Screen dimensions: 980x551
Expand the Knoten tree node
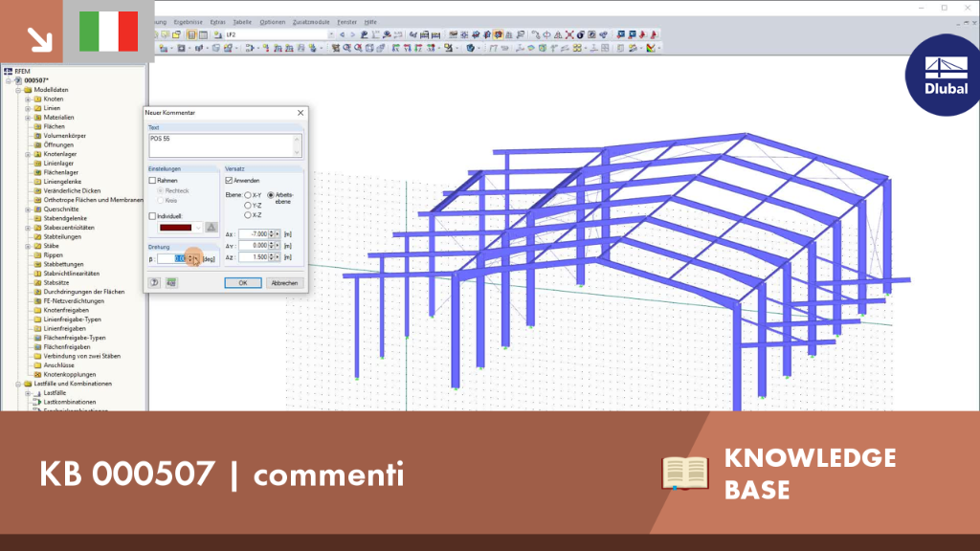(x=28, y=99)
